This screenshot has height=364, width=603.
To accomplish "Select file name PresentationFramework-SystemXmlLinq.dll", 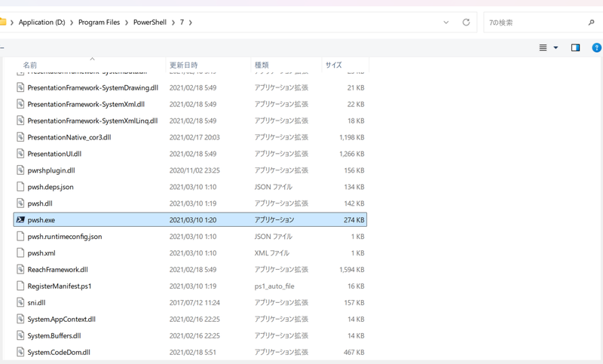I will coord(92,121).
